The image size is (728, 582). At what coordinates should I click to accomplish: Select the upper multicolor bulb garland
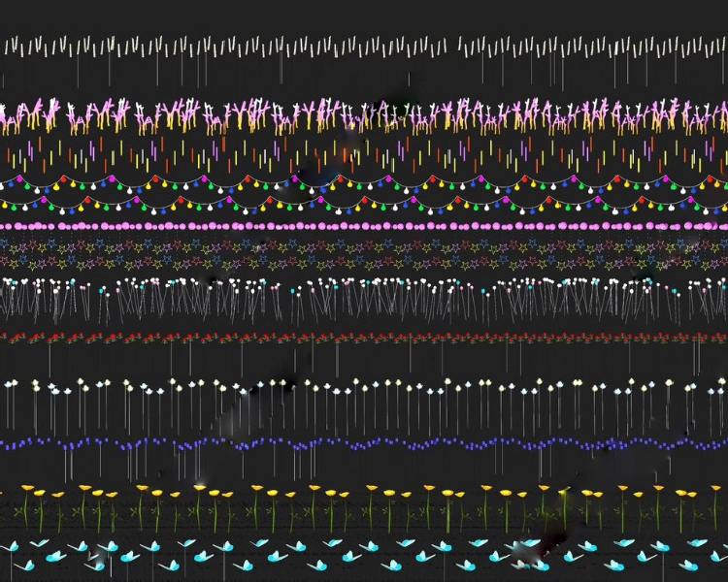coord(364,182)
